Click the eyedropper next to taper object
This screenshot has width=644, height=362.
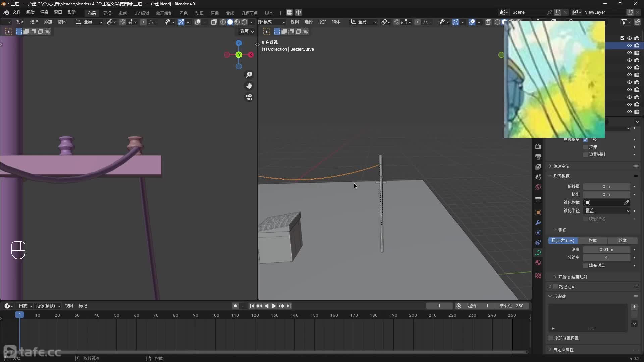tap(626, 202)
